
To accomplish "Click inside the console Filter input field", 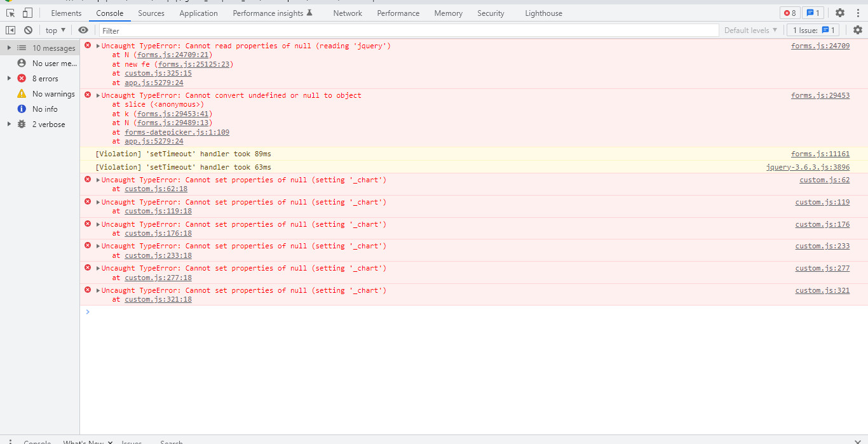I will [x=254, y=30].
